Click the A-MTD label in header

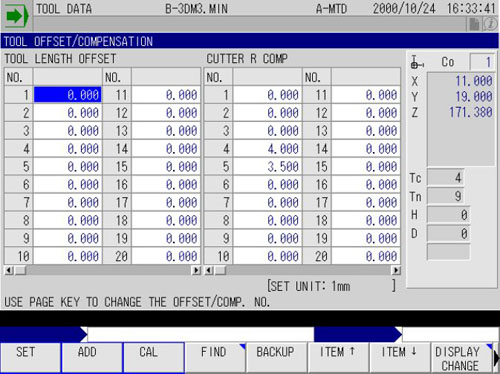331,9
